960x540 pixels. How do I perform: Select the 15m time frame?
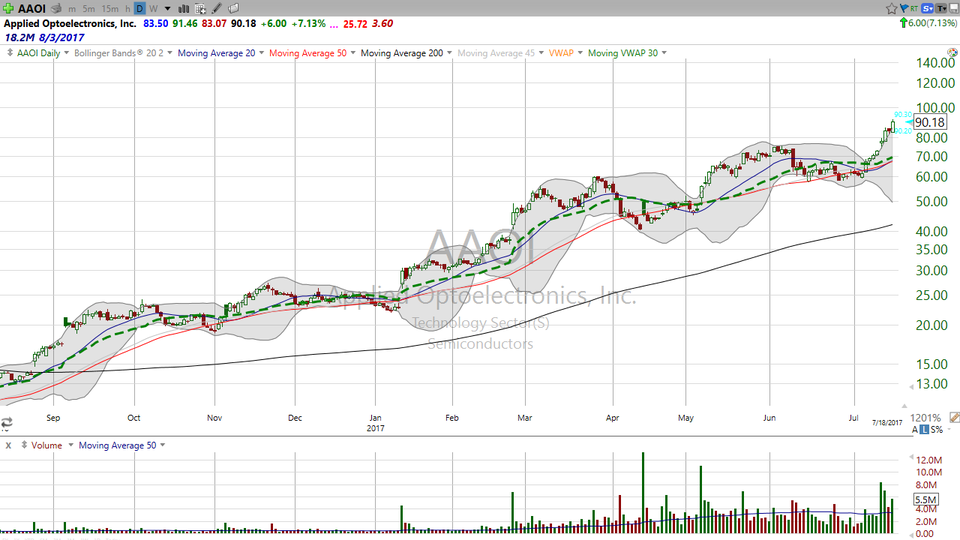click(x=110, y=9)
